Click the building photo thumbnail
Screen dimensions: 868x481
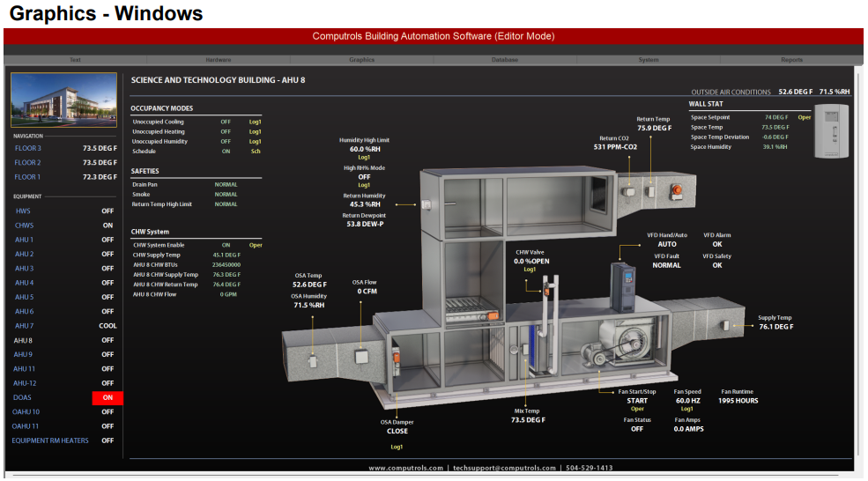click(x=63, y=99)
